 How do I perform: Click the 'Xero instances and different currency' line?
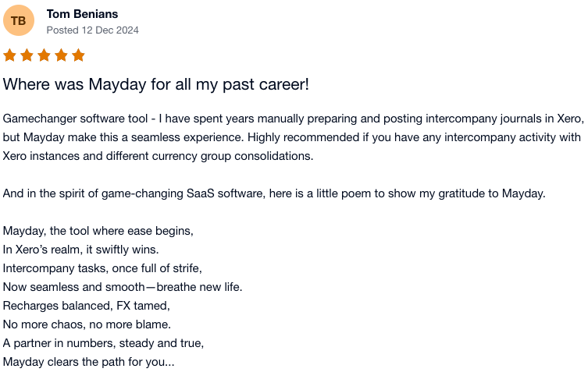click(x=156, y=156)
